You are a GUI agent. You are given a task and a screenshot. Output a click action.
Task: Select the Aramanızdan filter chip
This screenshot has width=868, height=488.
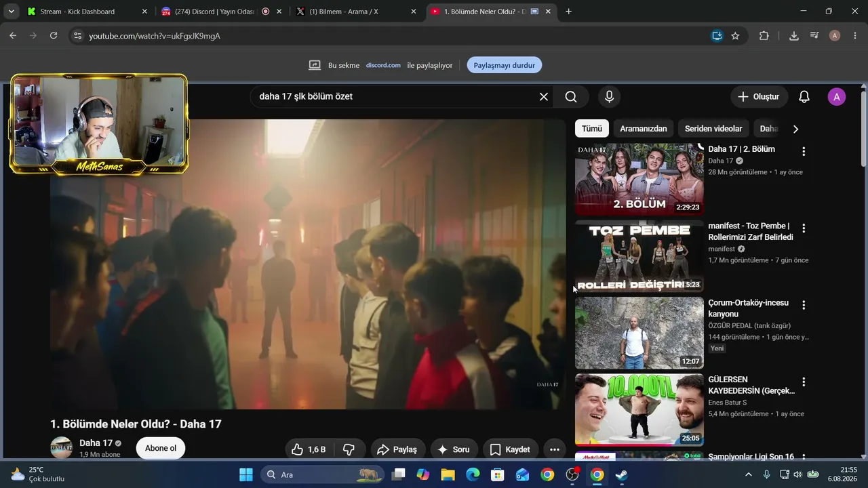click(x=644, y=129)
